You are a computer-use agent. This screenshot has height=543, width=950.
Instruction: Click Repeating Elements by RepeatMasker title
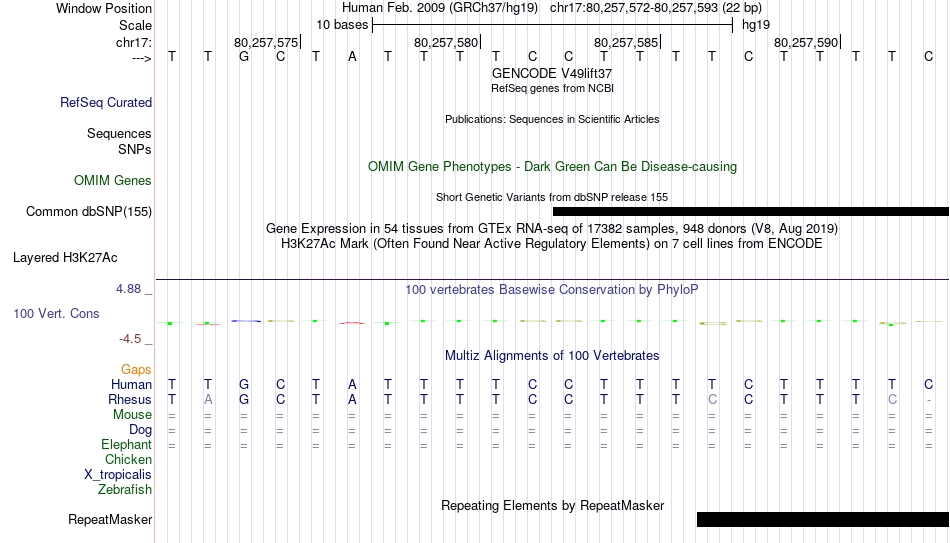point(552,505)
